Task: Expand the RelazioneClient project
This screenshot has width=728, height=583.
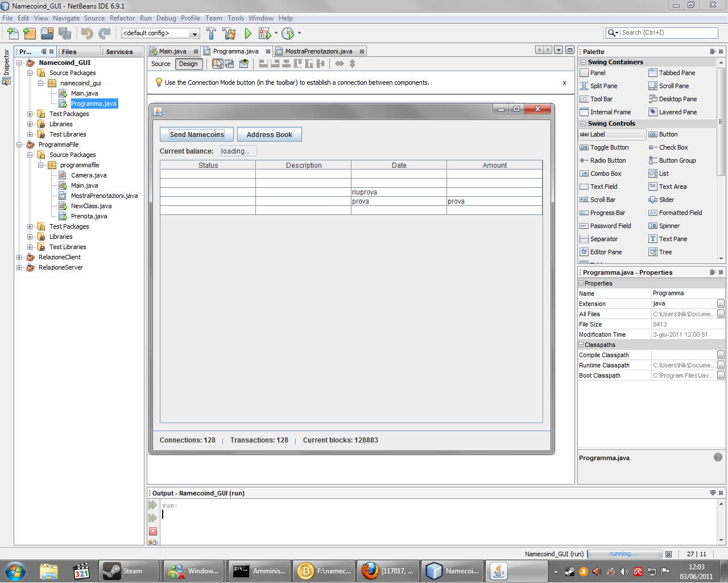Action: click(19, 257)
